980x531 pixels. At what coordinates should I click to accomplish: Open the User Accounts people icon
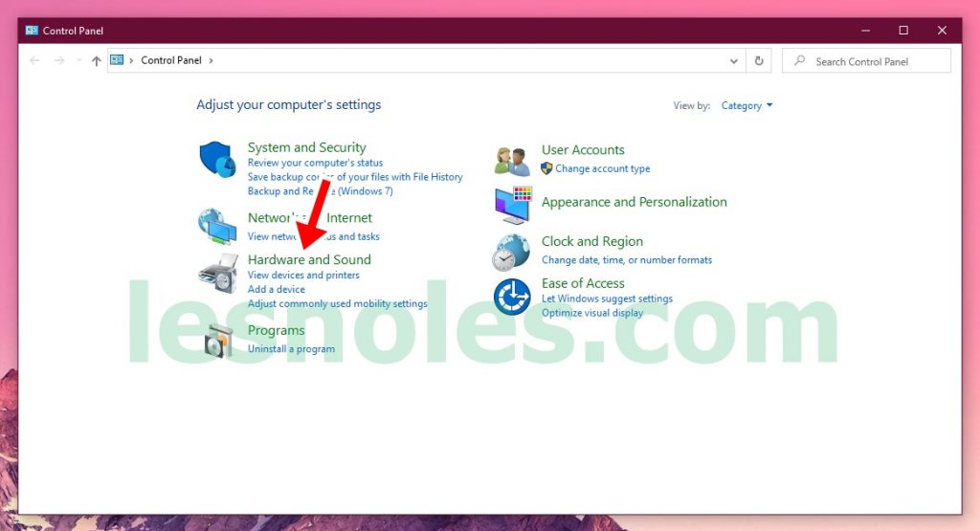coord(512,161)
